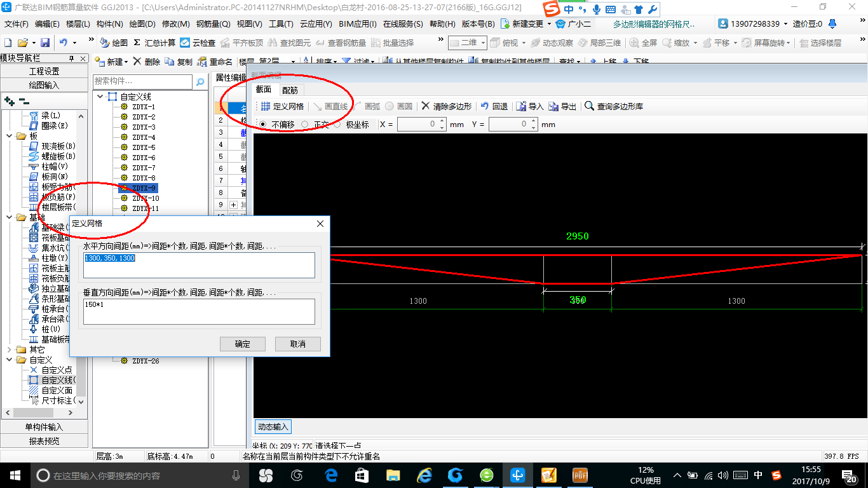Open the 钢筋量(Q) menu
Viewport: 868px width, 488px height.
point(213,24)
